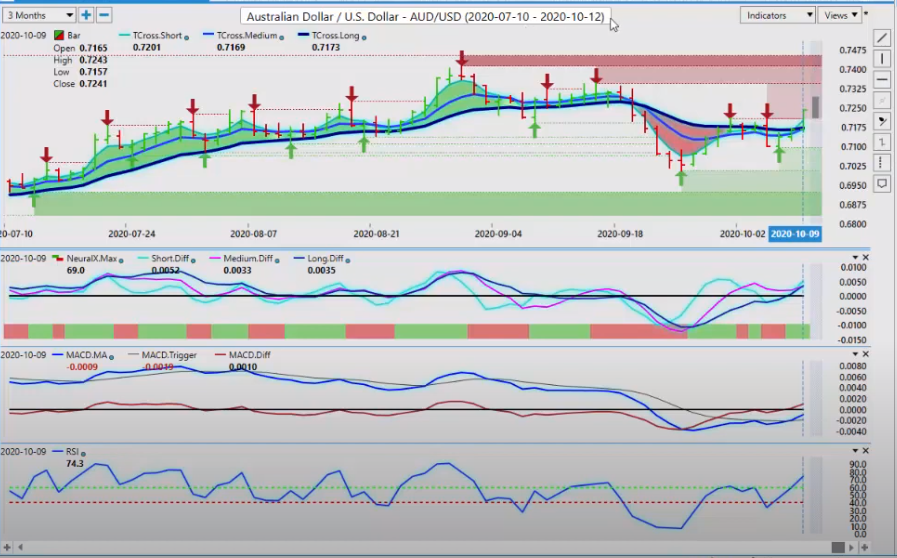Click the TCross.Short cyan legend line

click(125, 35)
